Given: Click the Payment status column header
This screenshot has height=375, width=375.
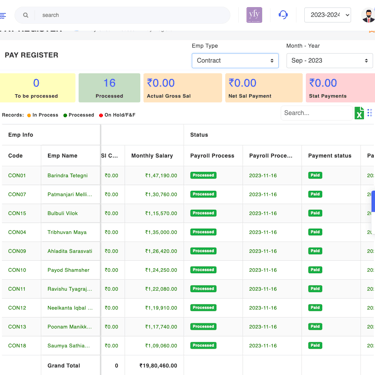Looking at the screenshot, I should (x=330, y=156).
